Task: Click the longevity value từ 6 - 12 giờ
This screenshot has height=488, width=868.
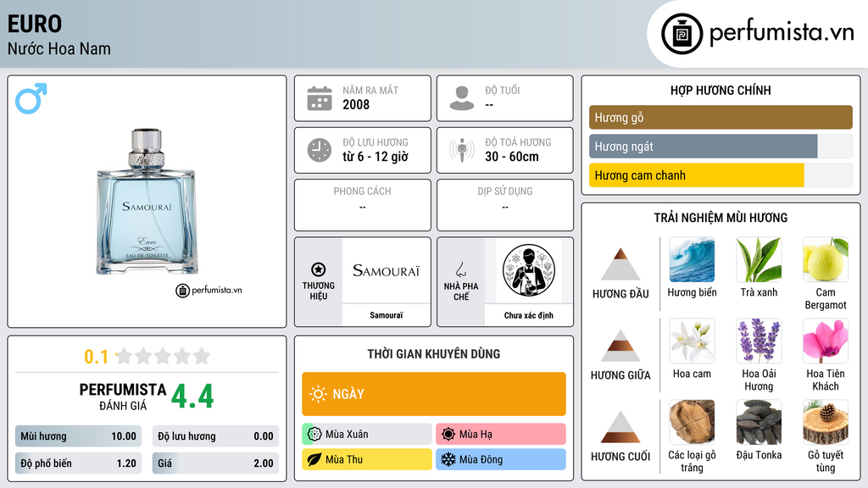Action: click(x=376, y=157)
